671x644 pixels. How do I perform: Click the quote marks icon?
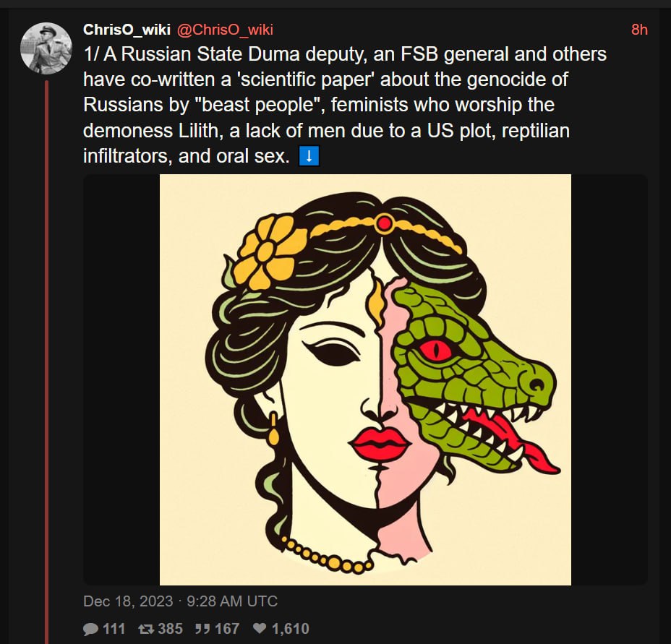pos(202,629)
